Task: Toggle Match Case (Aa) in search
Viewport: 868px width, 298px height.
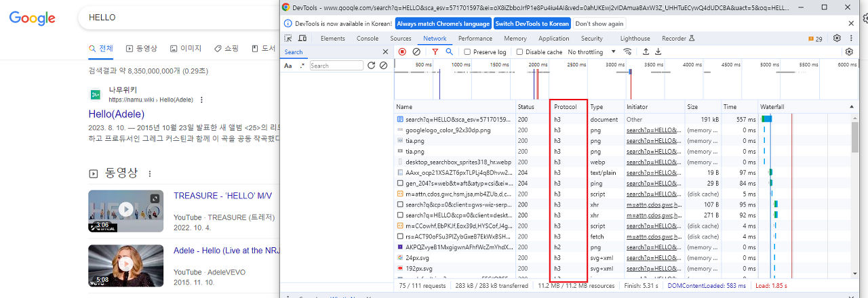Action: point(288,66)
